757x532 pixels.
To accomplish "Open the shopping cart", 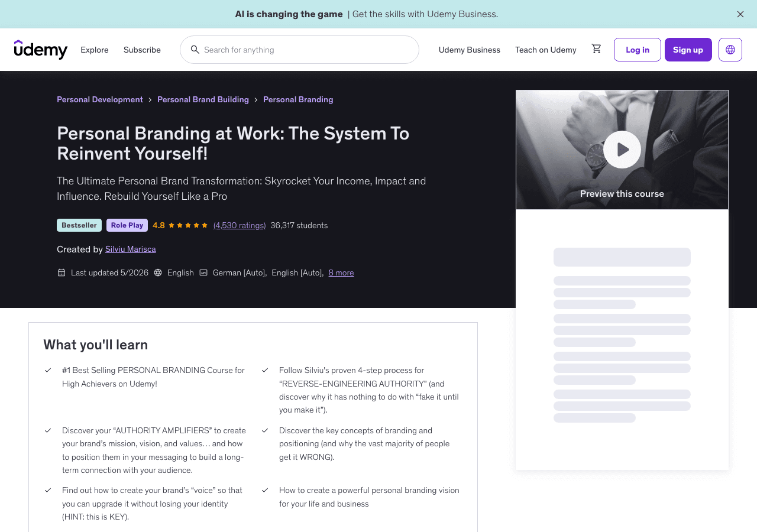I will click(x=596, y=49).
